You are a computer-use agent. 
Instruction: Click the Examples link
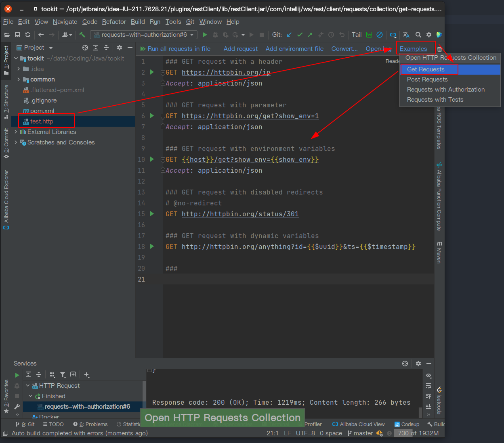click(413, 49)
